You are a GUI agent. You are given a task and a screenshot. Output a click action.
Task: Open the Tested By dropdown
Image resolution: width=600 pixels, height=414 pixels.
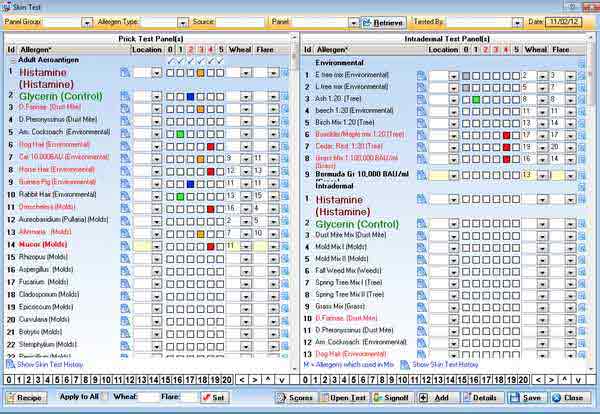[x=517, y=23]
